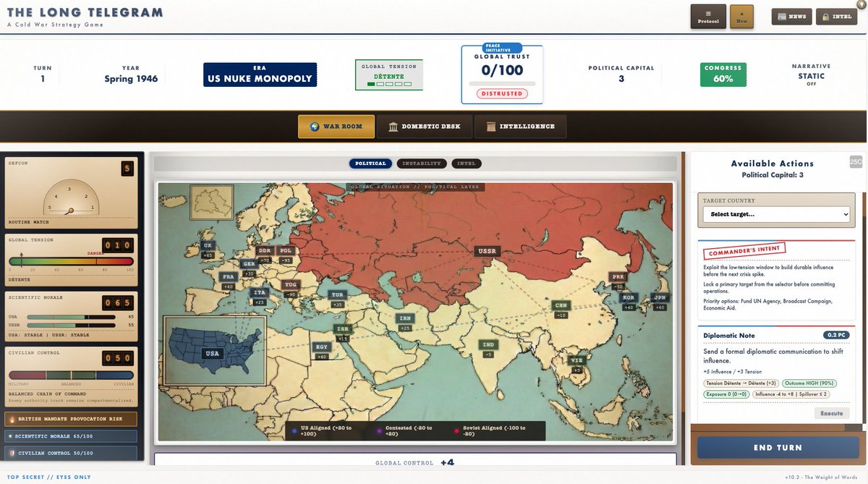Screen dimensions: 868x484
Task: Click the gold New star button
Action: [741, 16]
